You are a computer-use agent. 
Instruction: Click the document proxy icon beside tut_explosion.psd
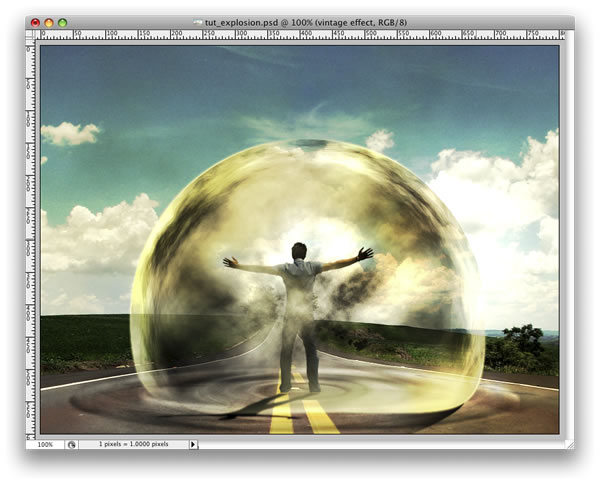coord(197,23)
